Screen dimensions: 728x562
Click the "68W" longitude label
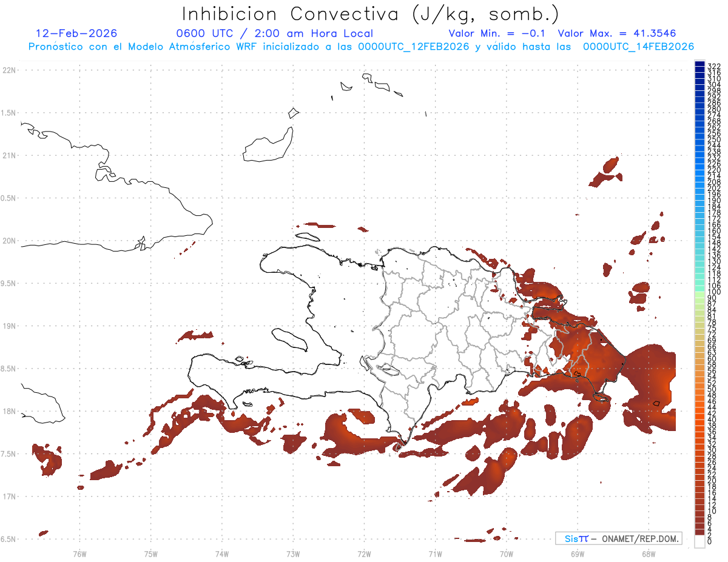click(x=649, y=554)
